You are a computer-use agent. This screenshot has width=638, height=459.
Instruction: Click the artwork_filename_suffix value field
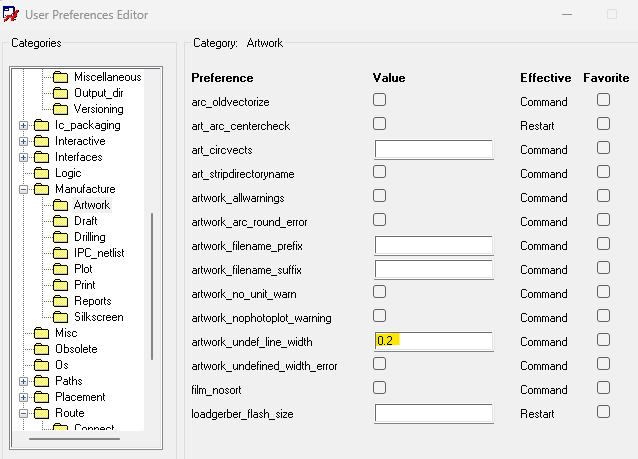[x=434, y=269]
